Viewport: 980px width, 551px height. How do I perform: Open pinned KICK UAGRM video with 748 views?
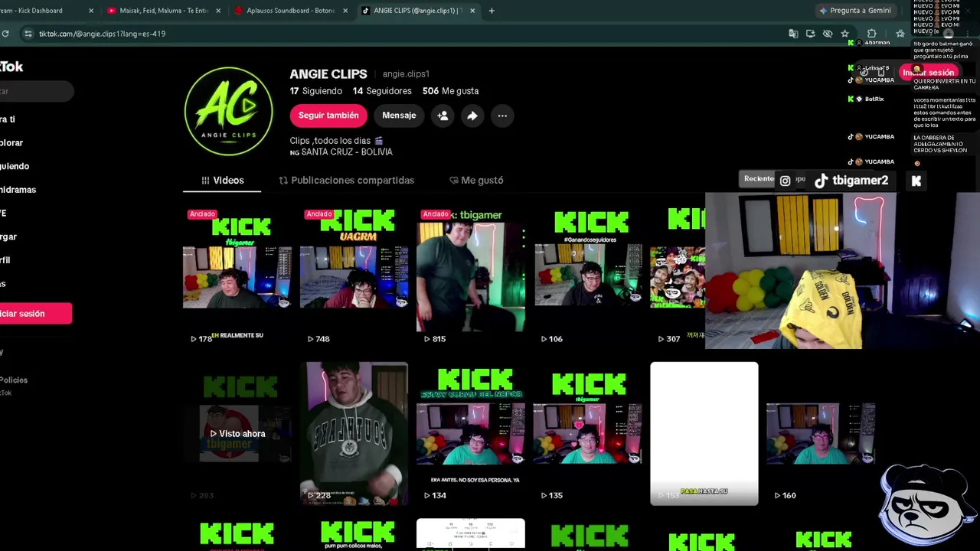coord(354,275)
